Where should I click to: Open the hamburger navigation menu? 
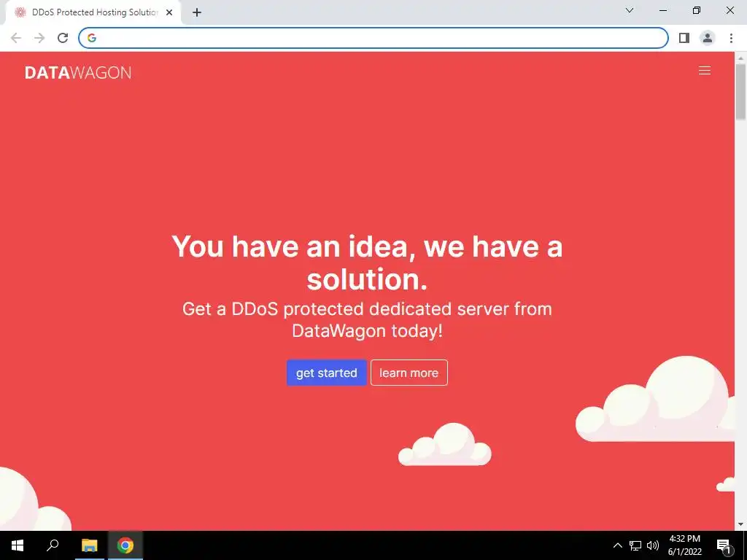pyautogui.click(x=704, y=71)
